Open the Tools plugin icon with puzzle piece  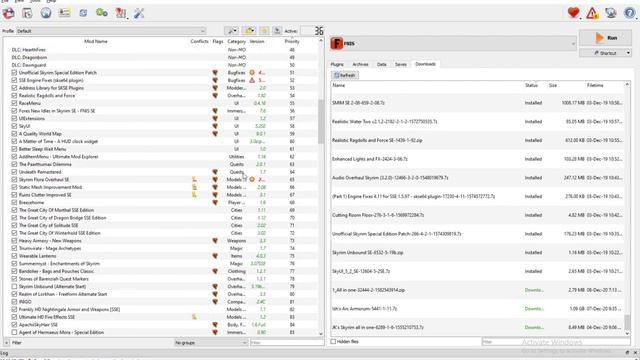pyautogui.click(x=121, y=13)
